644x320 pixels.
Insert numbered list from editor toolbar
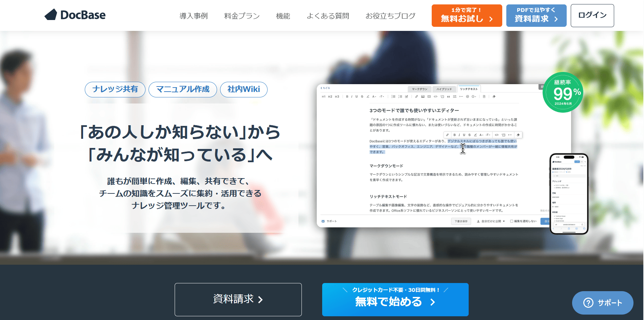400,97
